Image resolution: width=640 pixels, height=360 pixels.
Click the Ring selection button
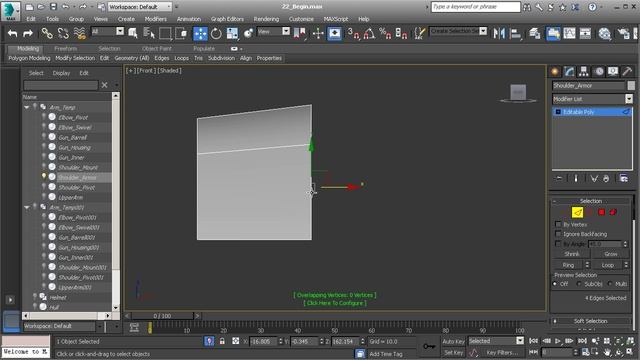(x=568, y=265)
